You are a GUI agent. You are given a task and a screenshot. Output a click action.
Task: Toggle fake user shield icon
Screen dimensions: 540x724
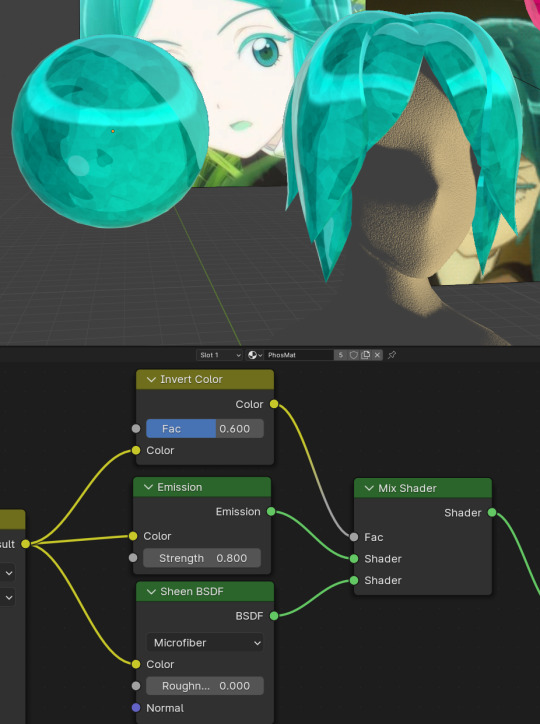[x=353, y=355]
